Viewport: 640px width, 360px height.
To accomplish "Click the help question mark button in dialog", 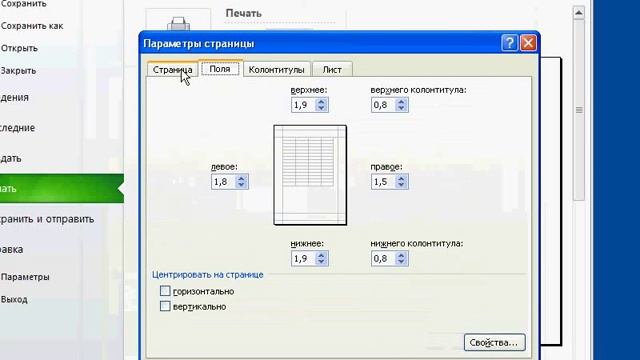I will pos(509,43).
